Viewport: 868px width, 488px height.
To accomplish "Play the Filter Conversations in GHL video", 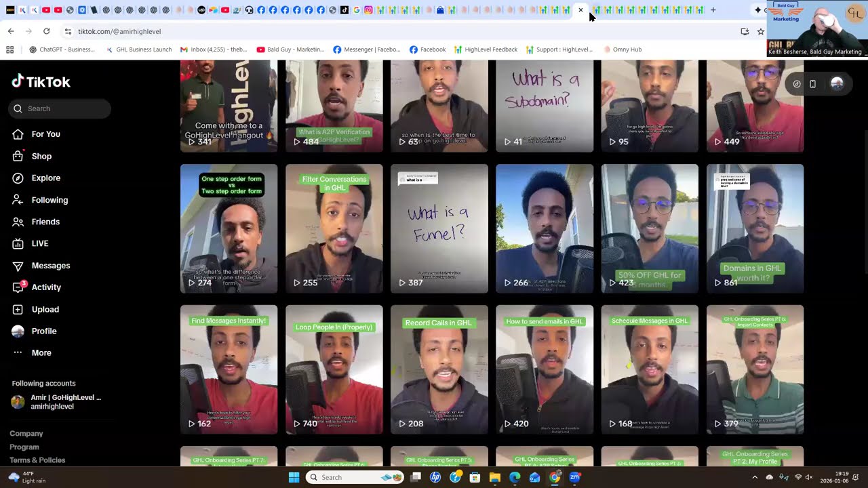I will coord(334,228).
